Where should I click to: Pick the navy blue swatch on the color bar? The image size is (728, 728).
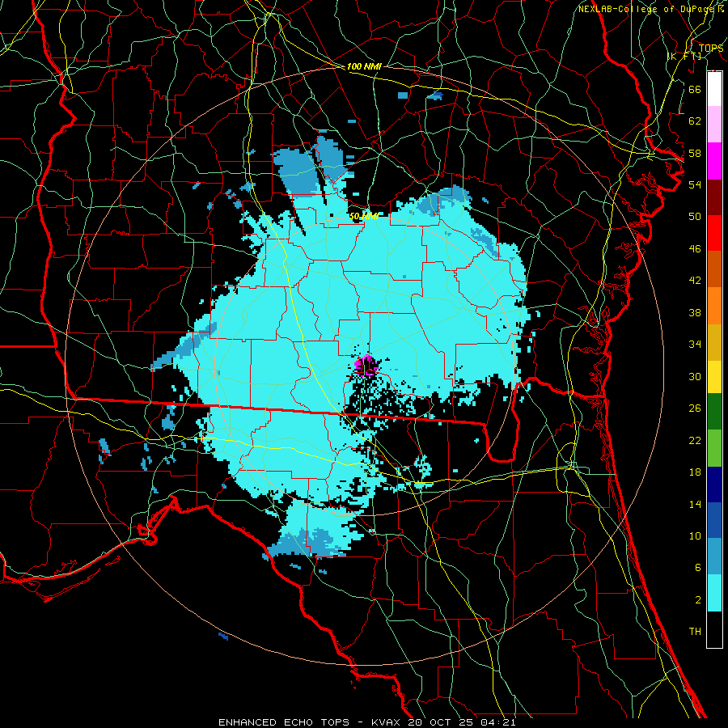pos(714,485)
